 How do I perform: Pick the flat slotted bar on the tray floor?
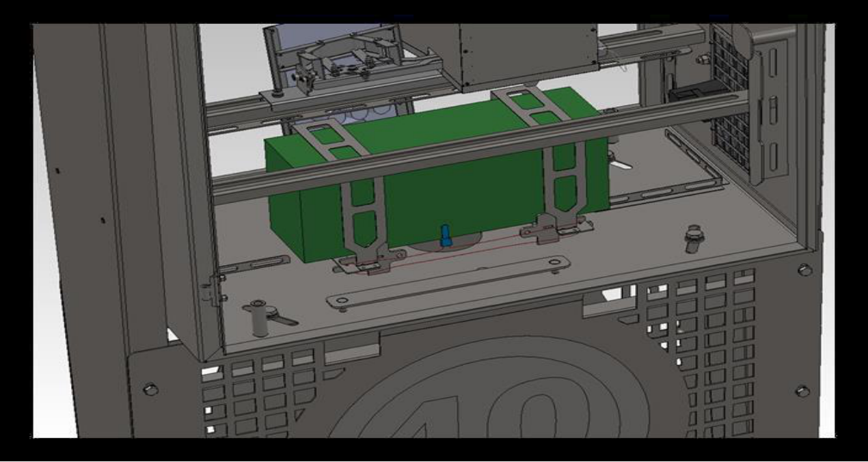[x=449, y=284]
